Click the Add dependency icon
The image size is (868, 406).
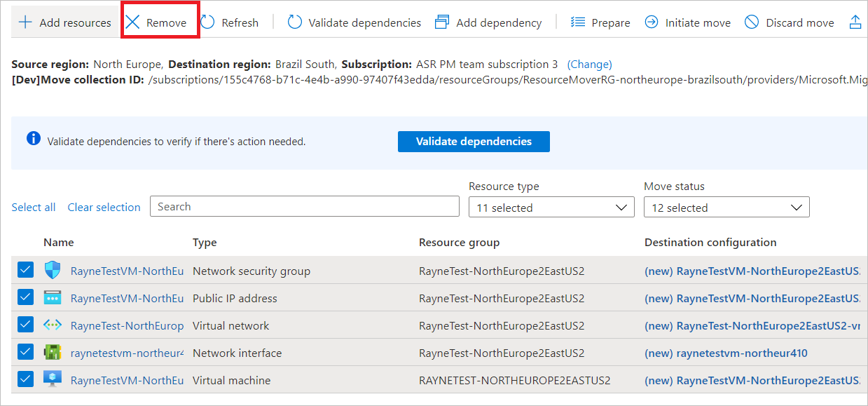click(x=442, y=22)
